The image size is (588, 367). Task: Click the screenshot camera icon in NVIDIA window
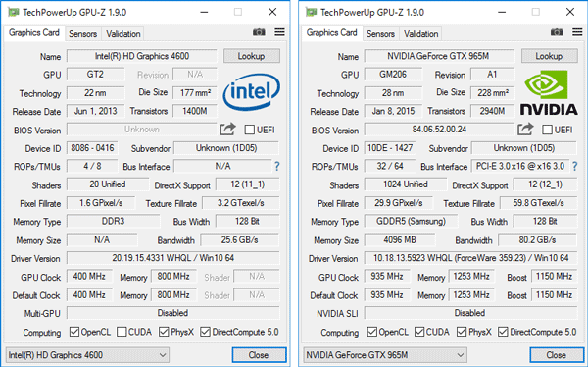557,32
